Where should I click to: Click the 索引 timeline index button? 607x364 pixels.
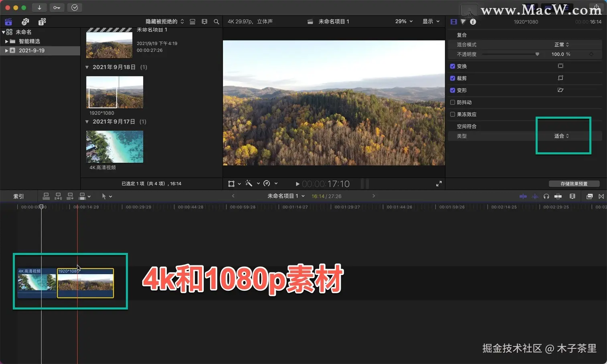[x=18, y=196]
